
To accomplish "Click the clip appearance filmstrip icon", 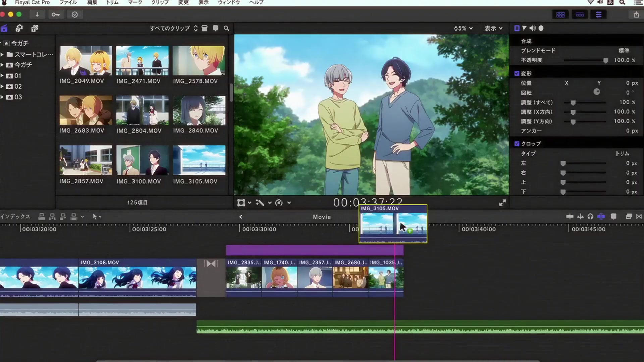I will [x=205, y=28].
